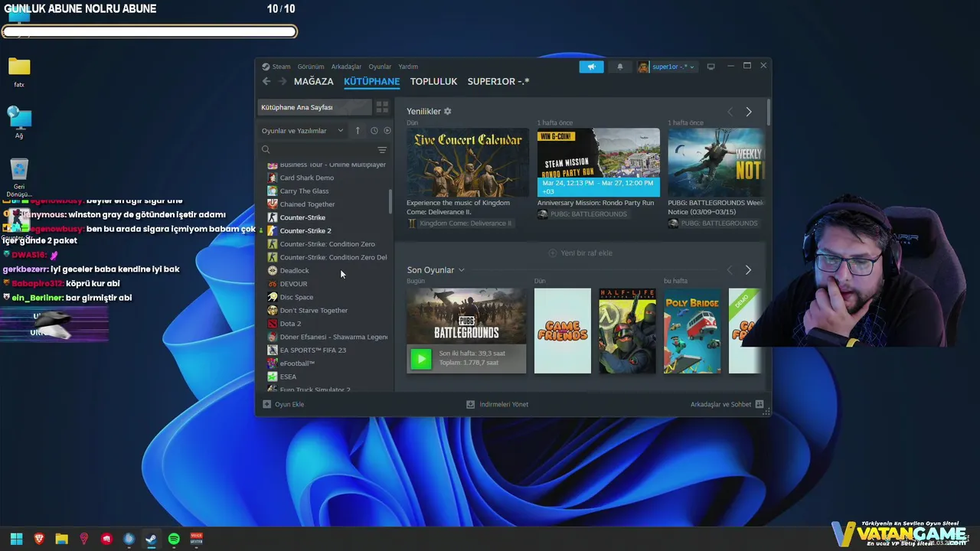Click the green play button for PUBG
Screen dimensions: 980x551
click(x=420, y=358)
